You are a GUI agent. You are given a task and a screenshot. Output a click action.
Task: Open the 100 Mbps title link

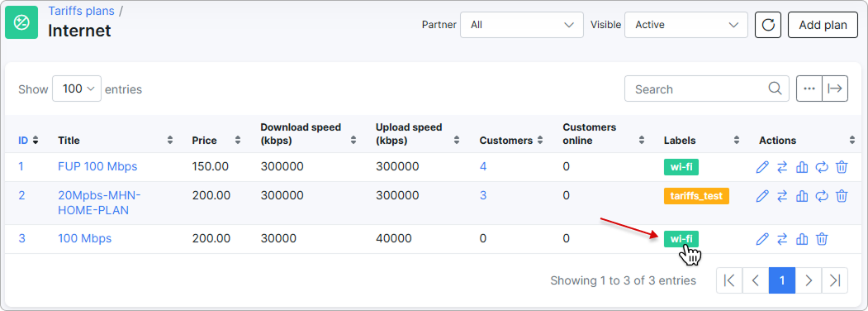[85, 239]
